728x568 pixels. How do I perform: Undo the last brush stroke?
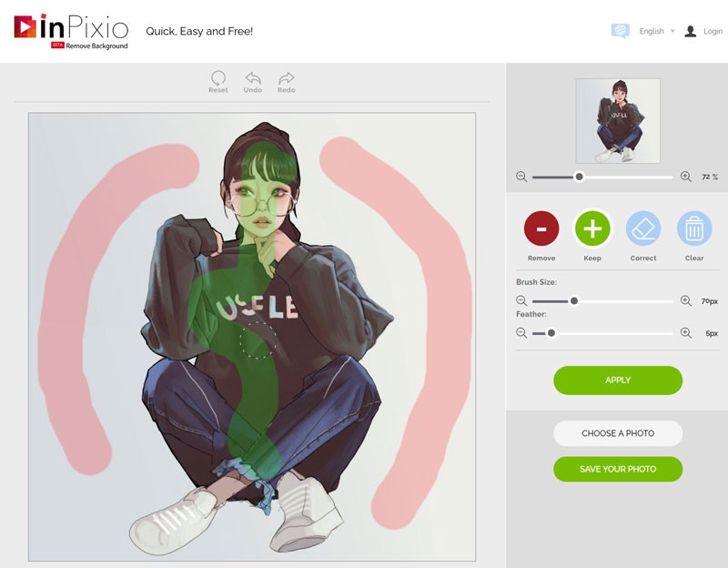pyautogui.click(x=253, y=78)
